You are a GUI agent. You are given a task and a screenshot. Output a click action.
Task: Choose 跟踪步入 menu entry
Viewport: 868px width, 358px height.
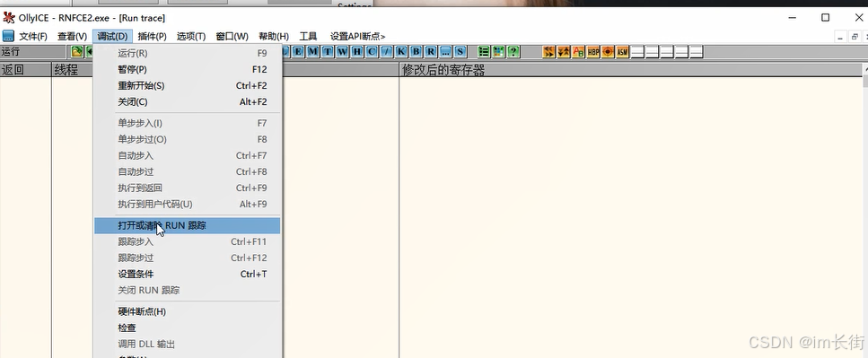(x=187, y=241)
